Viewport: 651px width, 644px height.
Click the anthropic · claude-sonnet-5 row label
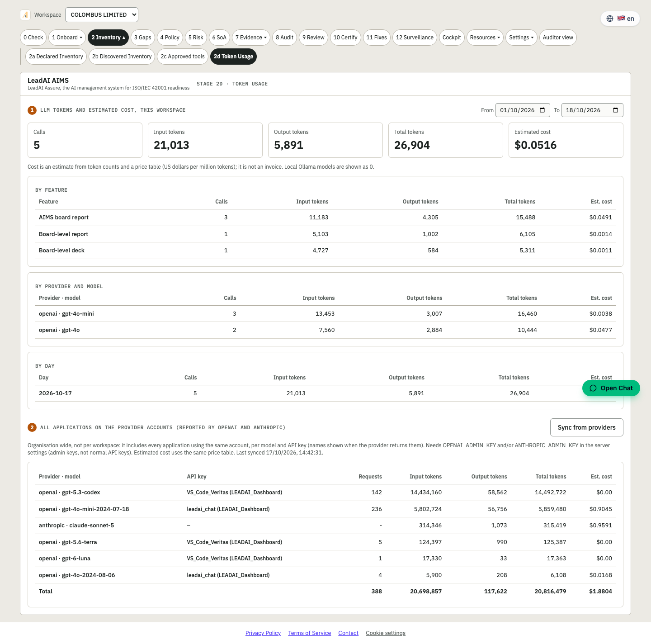click(76, 526)
